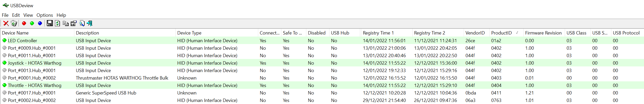This screenshot has width=644, height=104.
Task: Click the exit door icon
Action: [x=90, y=23]
